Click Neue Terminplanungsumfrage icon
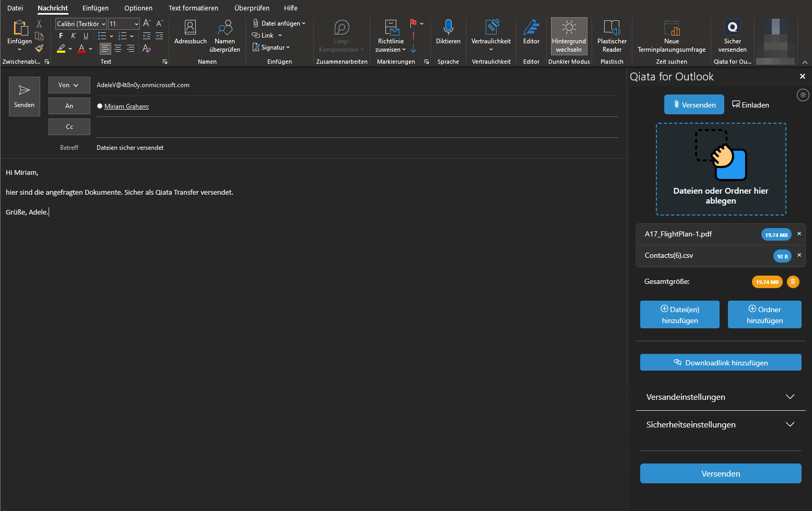This screenshot has width=812, height=511. point(671,28)
